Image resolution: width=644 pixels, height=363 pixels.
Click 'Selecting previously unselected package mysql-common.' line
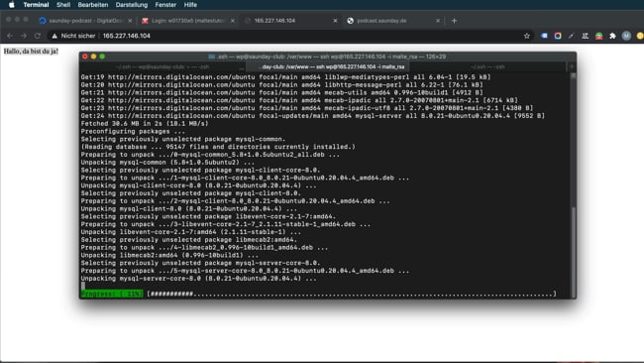(x=182, y=139)
